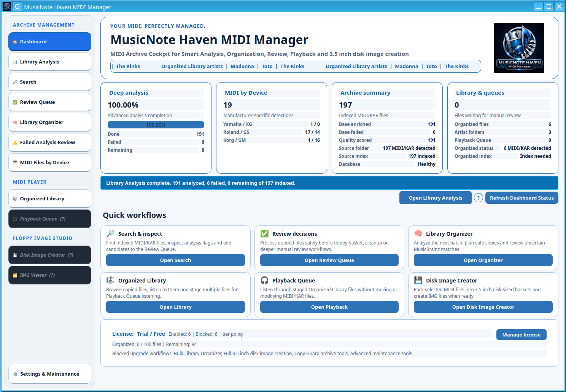Open the Disk Image Creator (?) sidebar item
The image size is (566, 392).
[50, 255]
